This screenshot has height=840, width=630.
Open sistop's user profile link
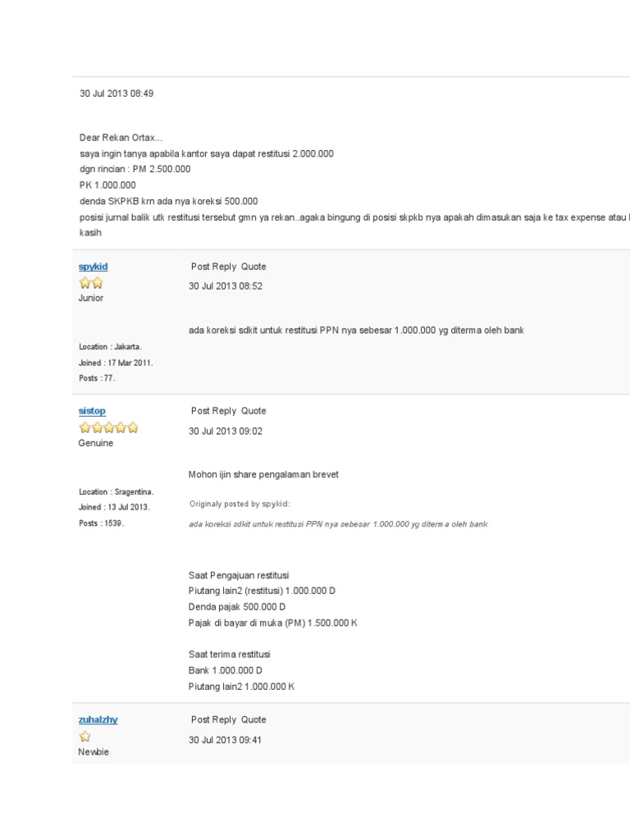pos(92,411)
